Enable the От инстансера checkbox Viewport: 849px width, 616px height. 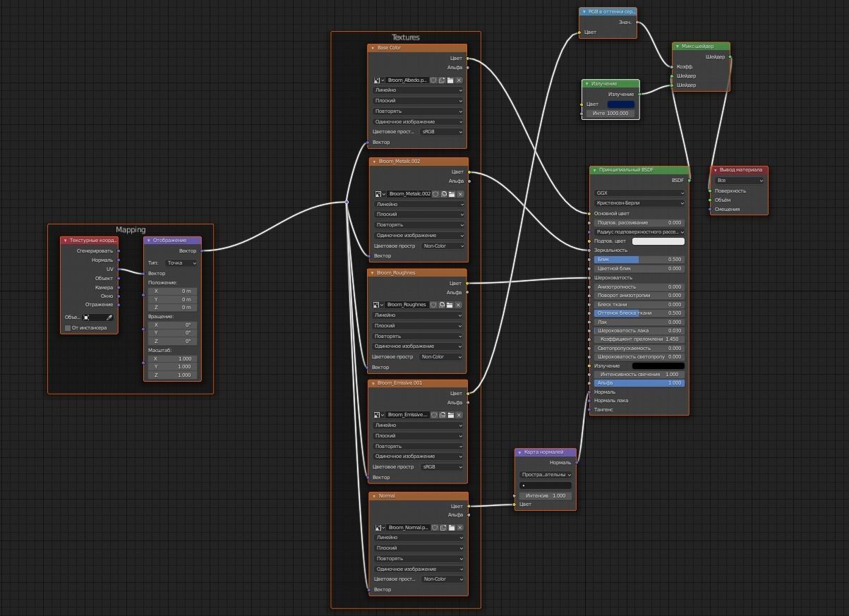[x=68, y=328]
